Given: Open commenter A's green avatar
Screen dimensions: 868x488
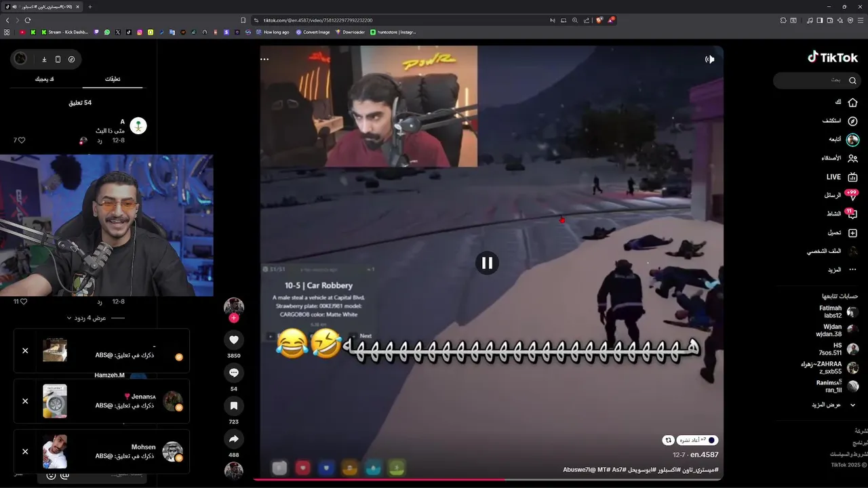Looking at the screenshot, I should (x=138, y=126).
